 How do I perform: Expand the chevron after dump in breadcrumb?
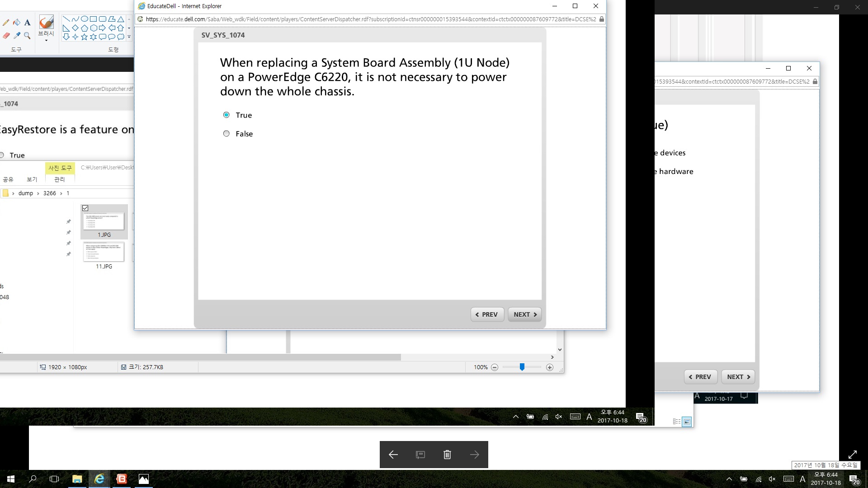coord(38,193)
